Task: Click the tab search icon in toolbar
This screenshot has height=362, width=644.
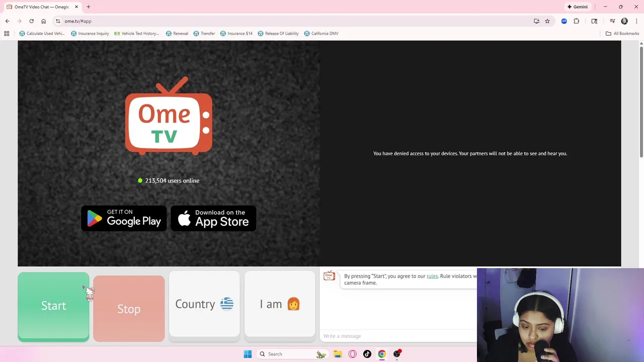Action: (x=594, y=21)
